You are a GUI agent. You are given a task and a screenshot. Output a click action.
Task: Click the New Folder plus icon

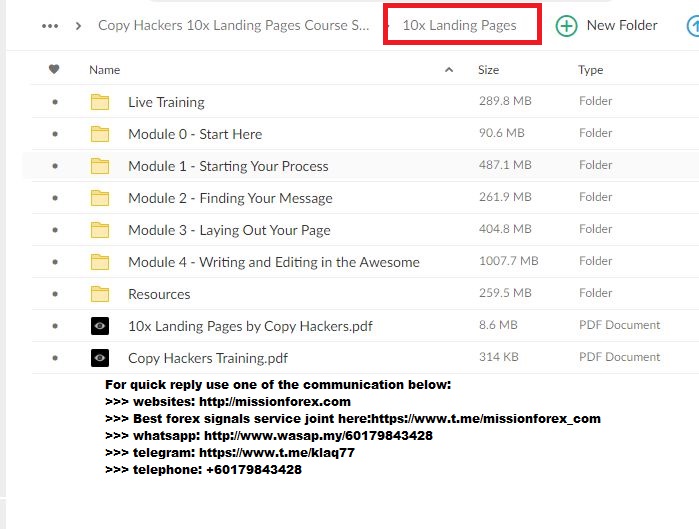tap(566, 26)
